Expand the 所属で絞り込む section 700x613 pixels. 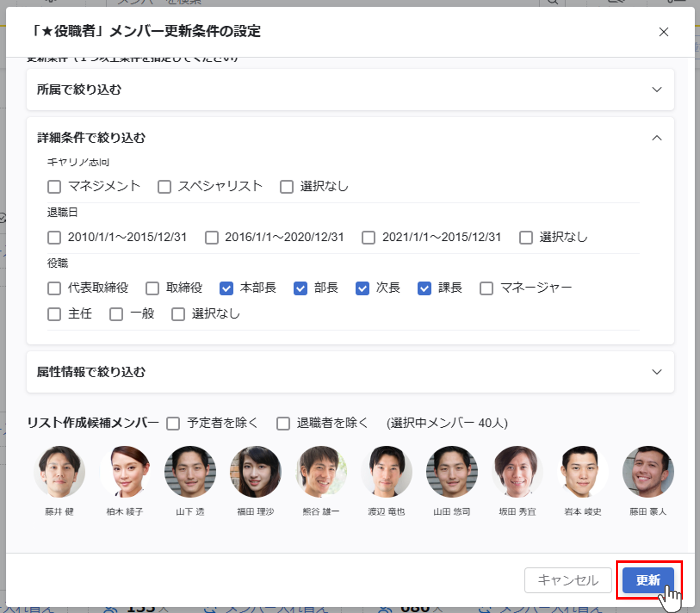(x=656, y=89)
